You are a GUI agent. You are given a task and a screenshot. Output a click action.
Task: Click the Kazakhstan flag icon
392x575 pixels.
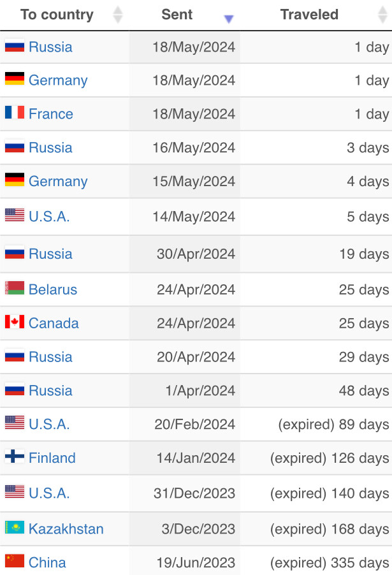15,527
